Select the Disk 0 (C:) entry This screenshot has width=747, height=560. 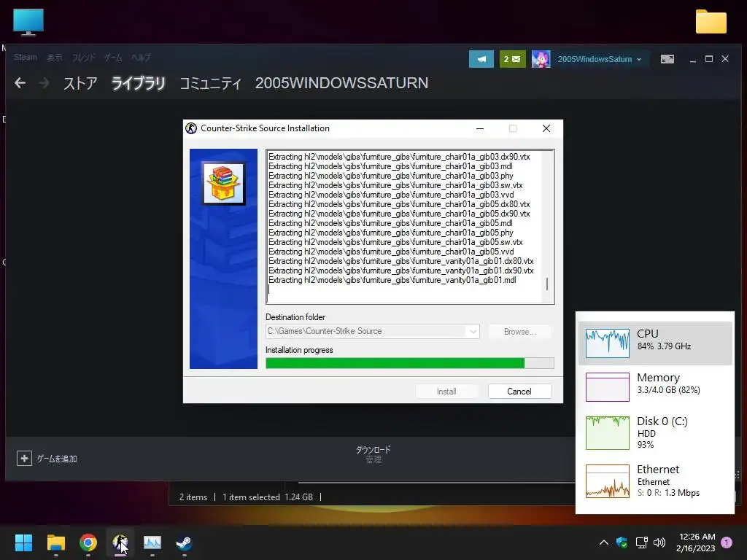click(655, 432)
